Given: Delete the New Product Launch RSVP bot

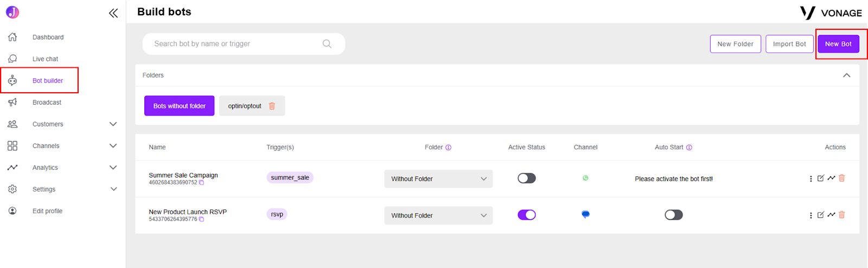Looking at the screenshot, I should coord(842,215).
